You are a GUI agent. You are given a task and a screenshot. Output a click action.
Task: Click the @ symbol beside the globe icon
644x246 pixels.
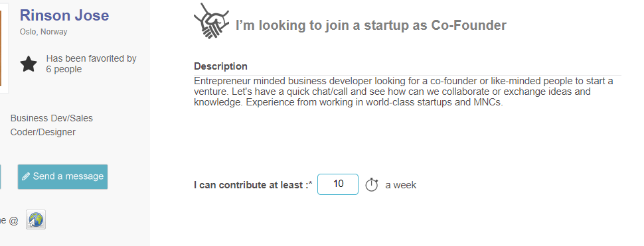[x=13, y=221]
